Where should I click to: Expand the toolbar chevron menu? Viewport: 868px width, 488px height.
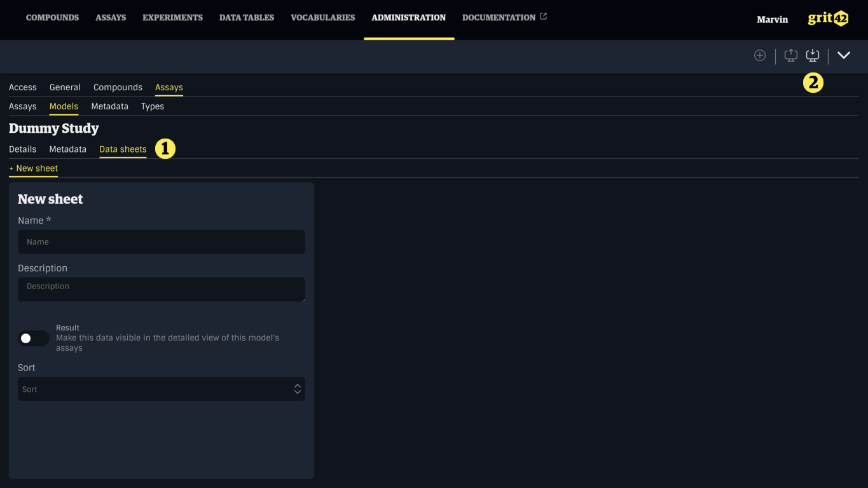tap(843, 55)
